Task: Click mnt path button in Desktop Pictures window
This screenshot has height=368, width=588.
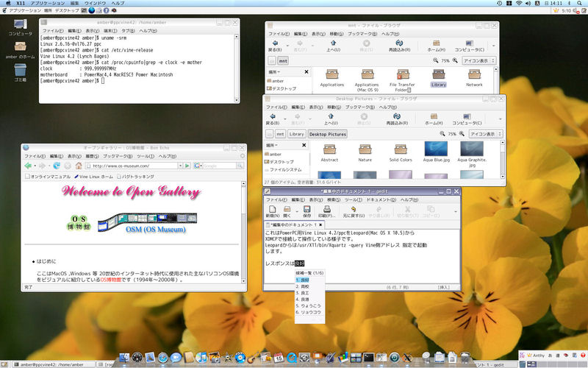Action: (280, 134)
